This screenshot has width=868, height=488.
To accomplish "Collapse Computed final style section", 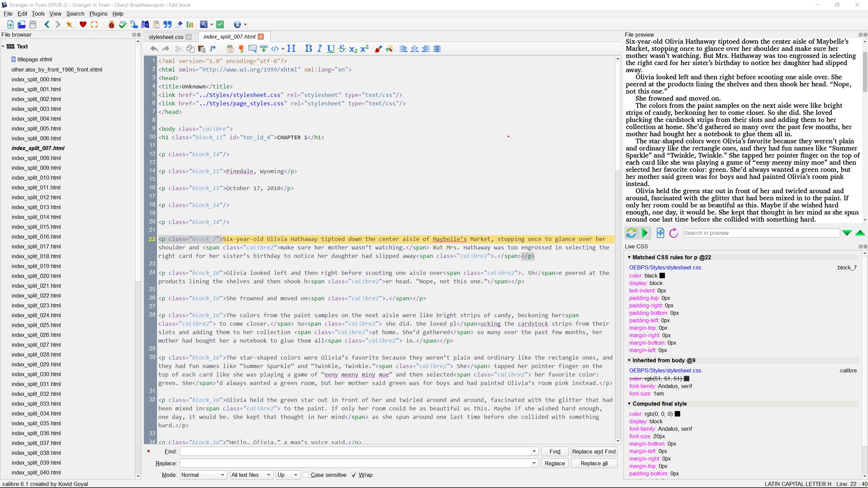I will point(629,404).
